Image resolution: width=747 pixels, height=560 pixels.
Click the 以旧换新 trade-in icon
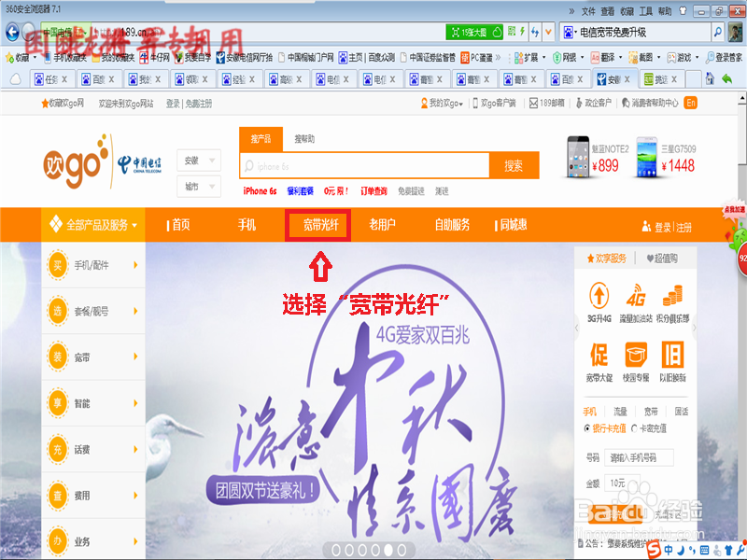coord(672,355)
